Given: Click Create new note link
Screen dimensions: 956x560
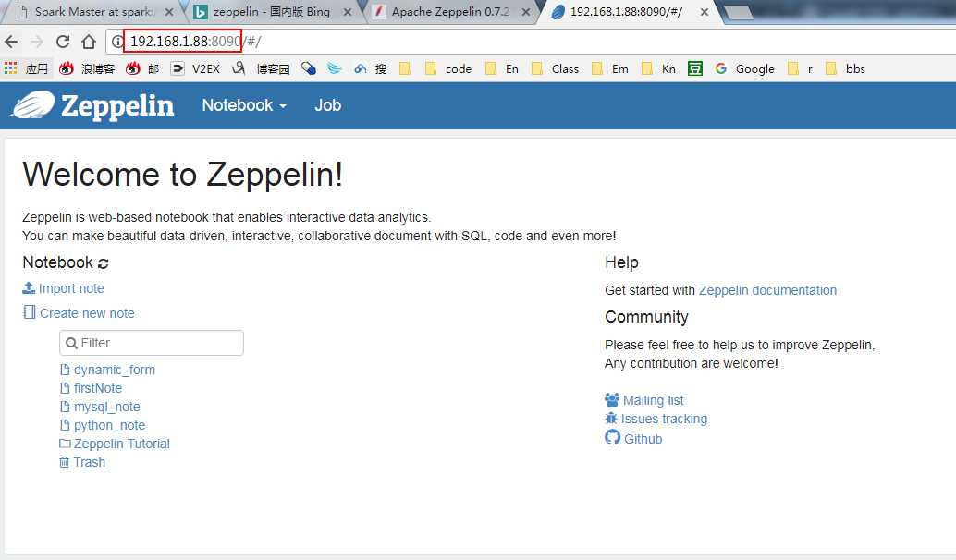Looking at the screenshot, I should 79,313.
